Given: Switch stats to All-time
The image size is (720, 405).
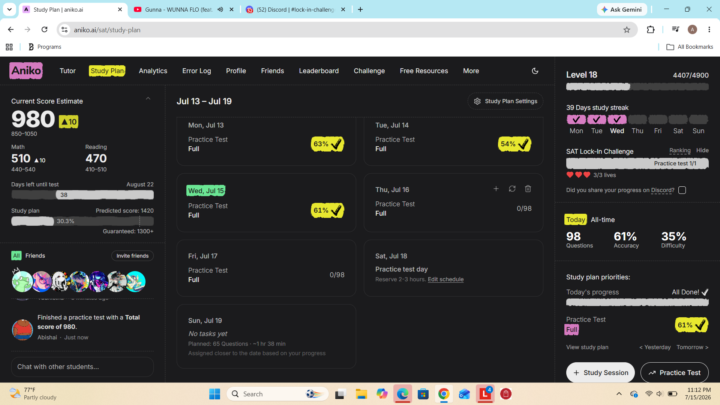Looking at the screenshot, I should [x=602, y=220].
